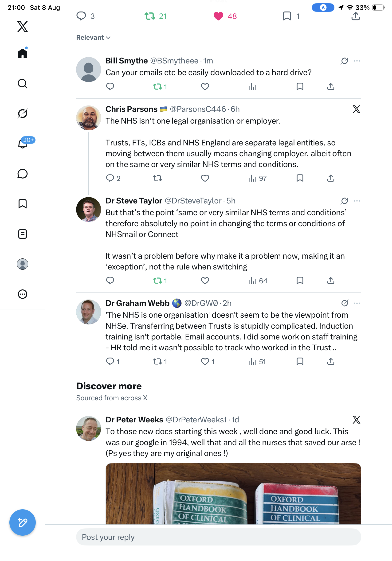
Task: Share Dr Graham Webb's reply
Action: click(331, 361)
